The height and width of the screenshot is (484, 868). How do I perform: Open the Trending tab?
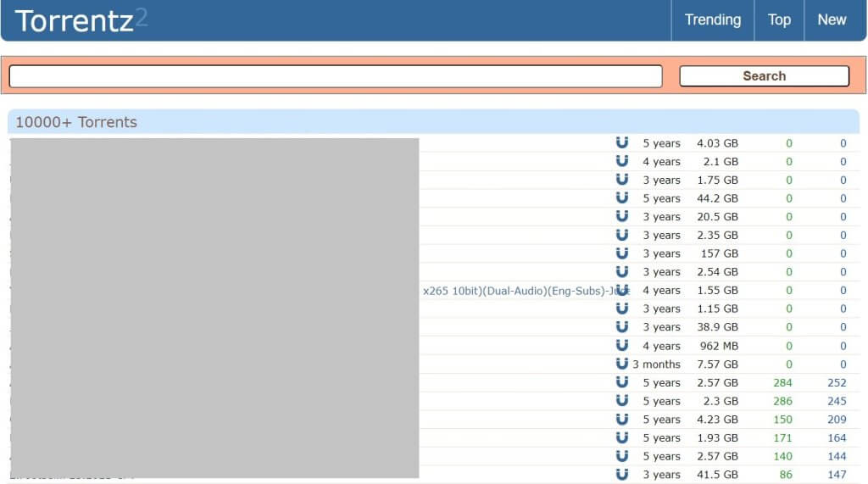pos(712,20)
